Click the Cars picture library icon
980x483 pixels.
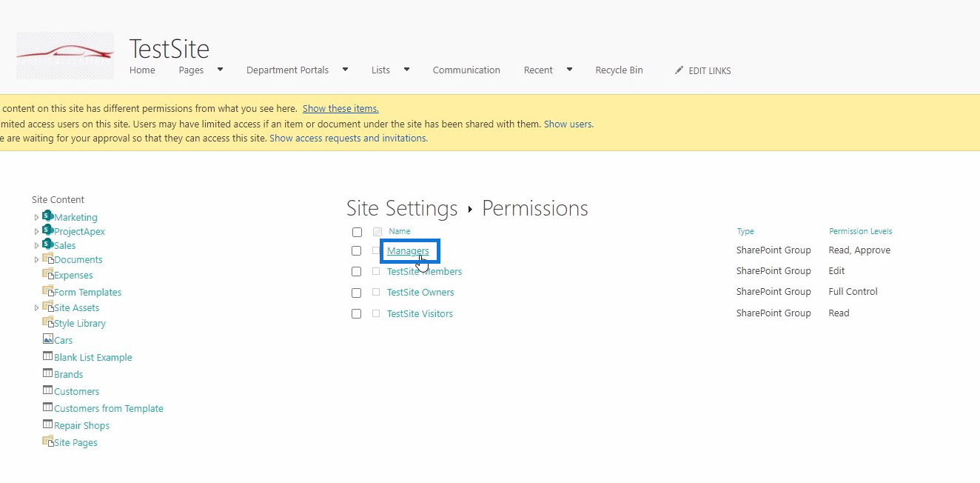[x=48, y=339]
